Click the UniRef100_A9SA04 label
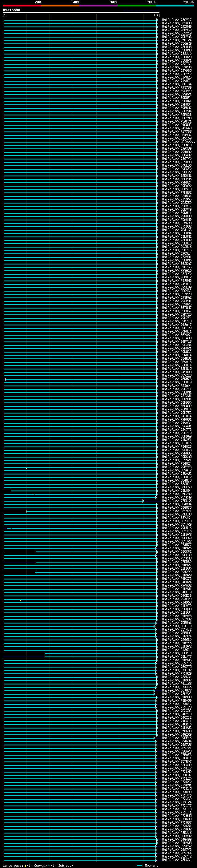 pyautogui.click(x=177, y=386)
